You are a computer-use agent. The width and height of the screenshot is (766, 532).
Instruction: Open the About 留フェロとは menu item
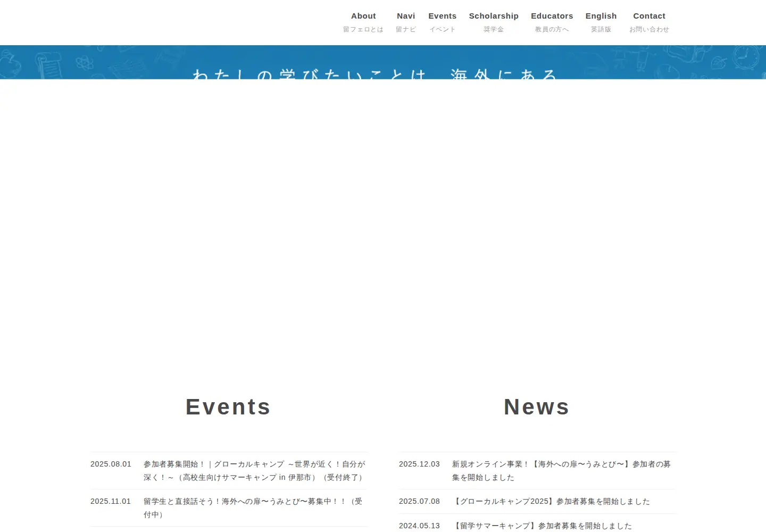pyautogui.click(x=363, y=22)
